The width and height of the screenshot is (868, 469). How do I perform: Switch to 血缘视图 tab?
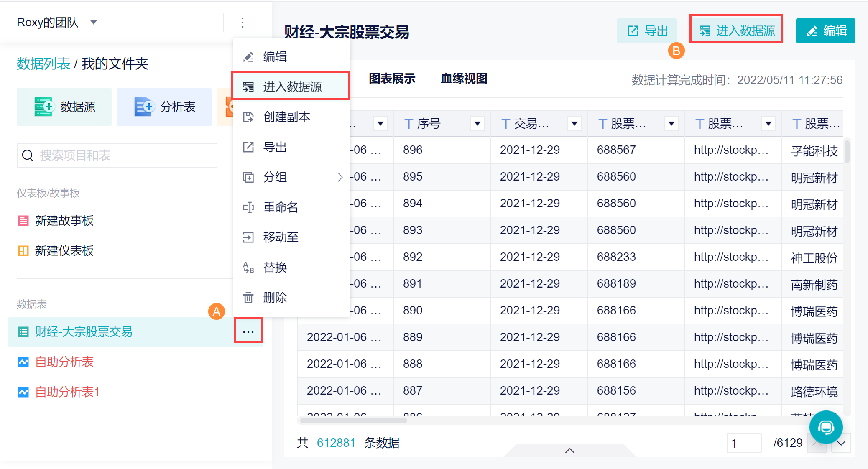(464, 79)
